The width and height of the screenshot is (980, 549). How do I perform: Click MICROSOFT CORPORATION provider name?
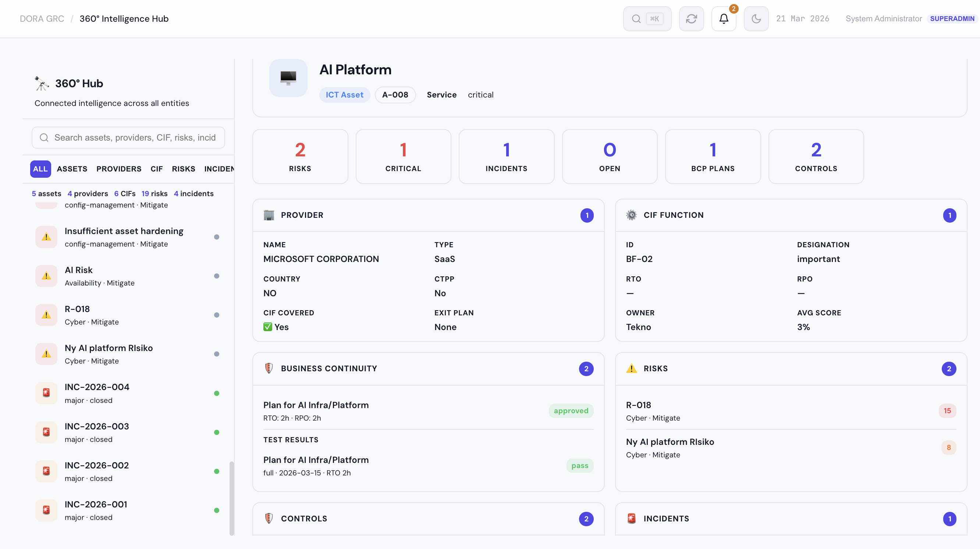click(x=321, y=259)
